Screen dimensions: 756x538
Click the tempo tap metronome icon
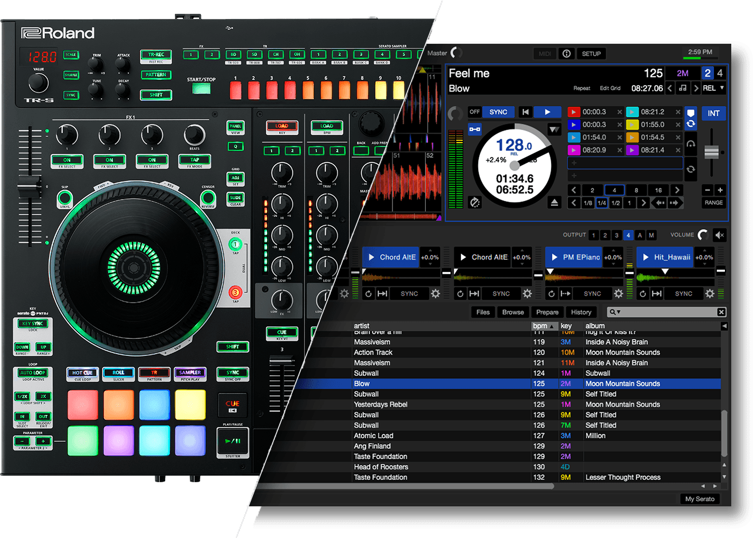pos(475,203)
